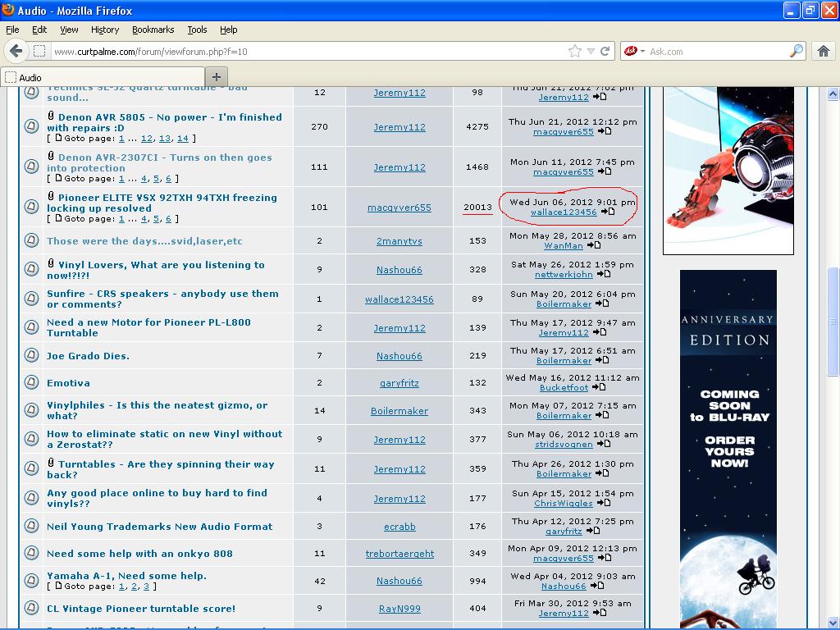
Task: Click the address bar URL field
Action: [x=308, y=52]
